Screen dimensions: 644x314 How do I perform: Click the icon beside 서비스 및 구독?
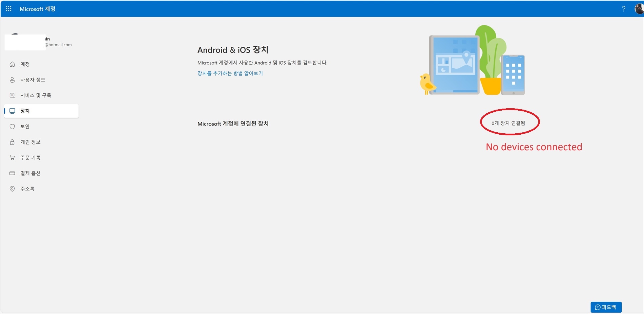(12, 95)
